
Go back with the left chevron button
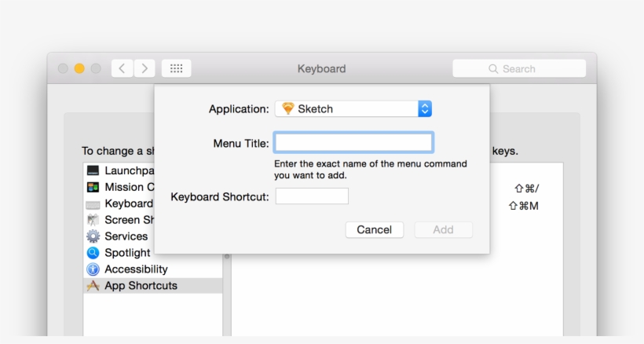coord(122,68)
